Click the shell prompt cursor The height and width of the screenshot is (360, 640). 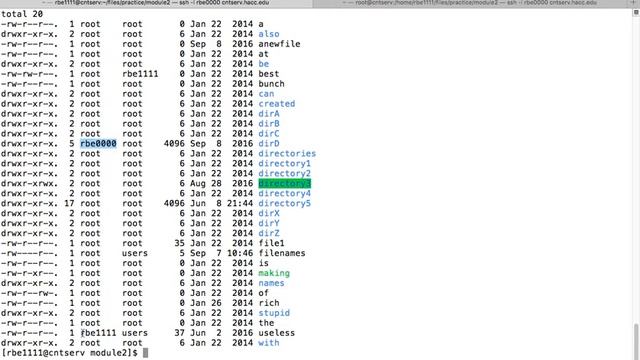point(145,353)
